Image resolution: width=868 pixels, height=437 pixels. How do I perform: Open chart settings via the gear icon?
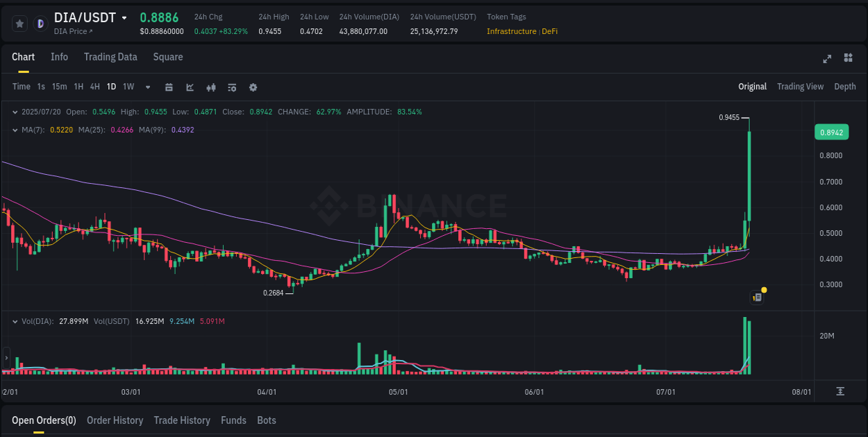pyautogui.click(x=252, y=87)
